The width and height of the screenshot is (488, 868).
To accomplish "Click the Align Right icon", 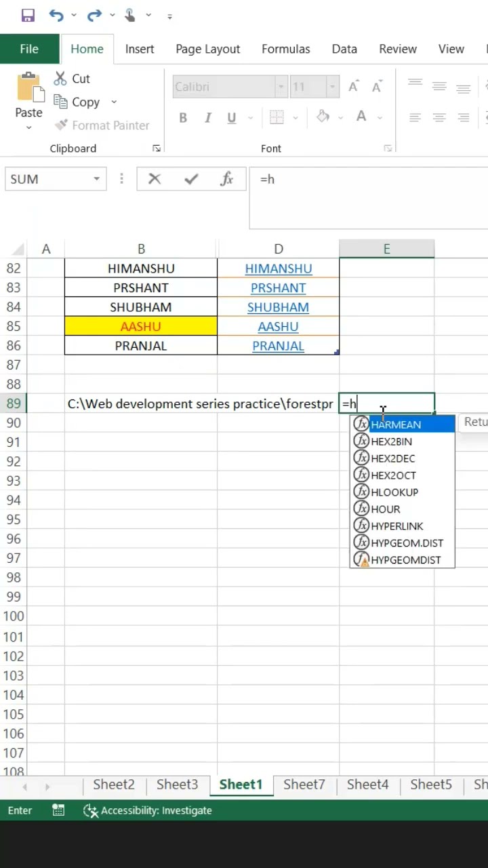I will (x=464, y=117).
